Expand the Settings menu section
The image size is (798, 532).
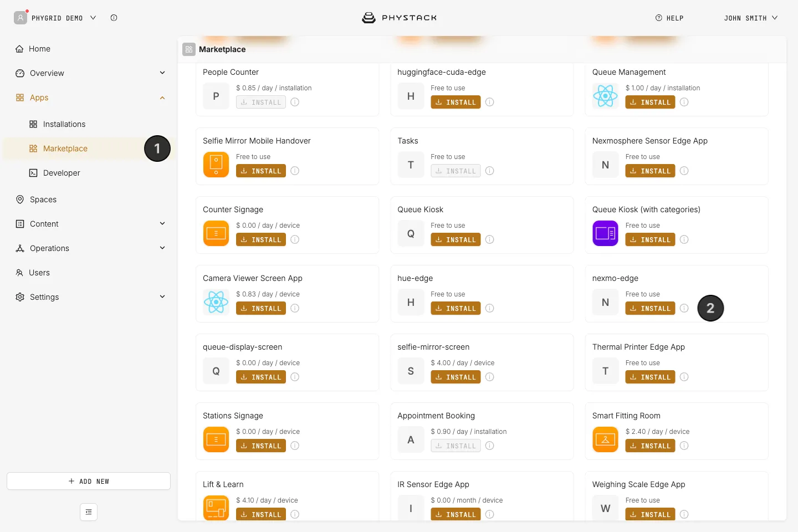click(x=162, y=296)
